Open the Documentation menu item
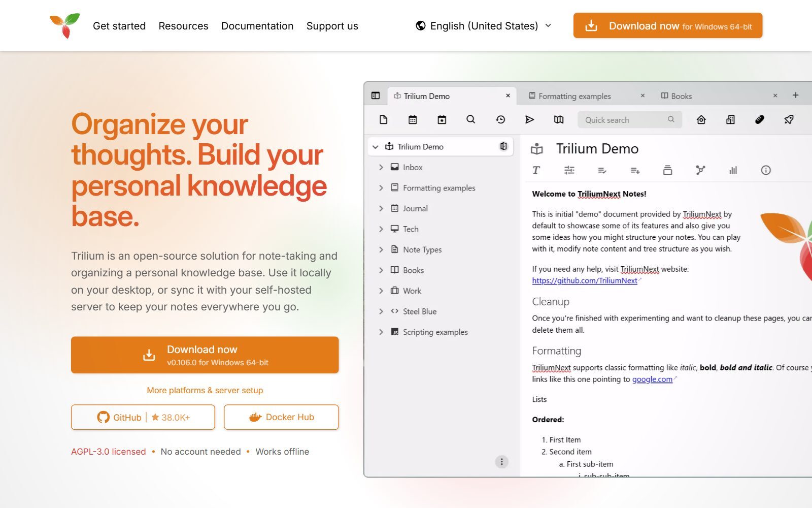 click(257, 26)
